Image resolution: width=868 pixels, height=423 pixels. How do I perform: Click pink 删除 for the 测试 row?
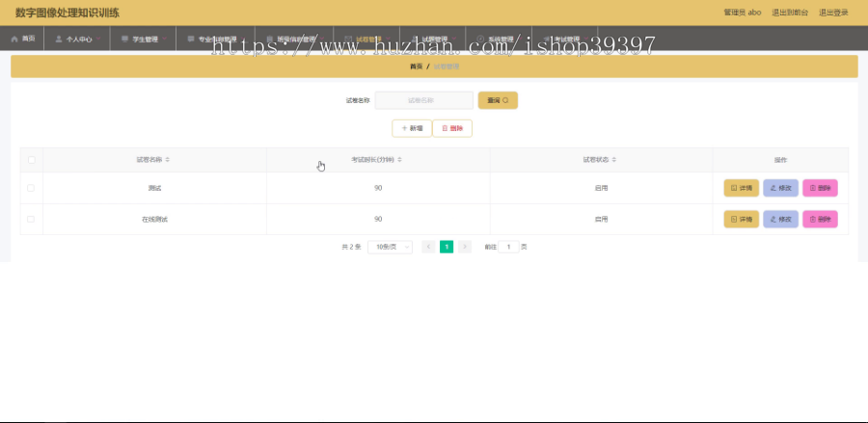820,188
